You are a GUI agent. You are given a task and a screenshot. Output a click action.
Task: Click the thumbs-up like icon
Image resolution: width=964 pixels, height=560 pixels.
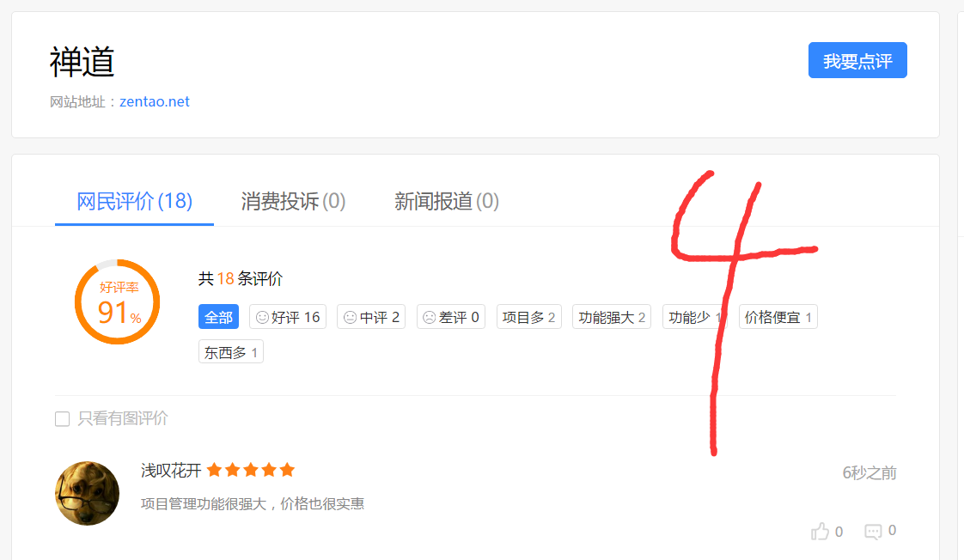[x=821, y=531]
